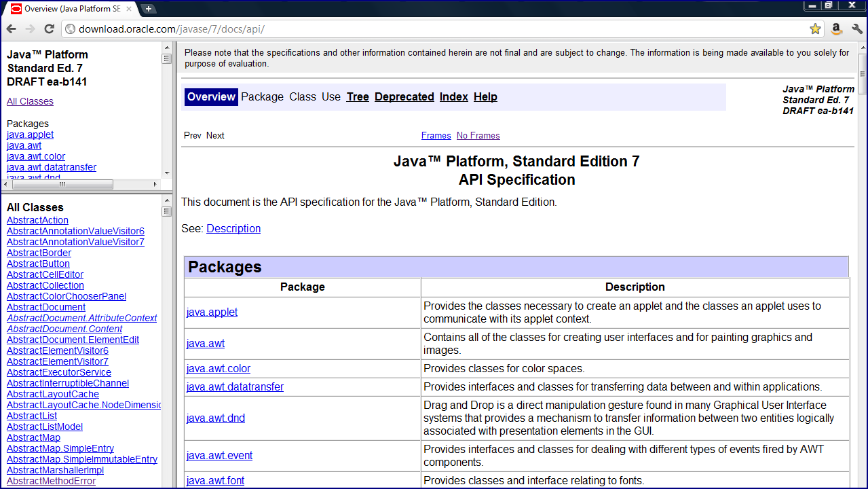The height and width of the screenshot is (489, 868).
Task: Open the AbstractInterruptibleChannel class link
Action: (x=68, y=384)
